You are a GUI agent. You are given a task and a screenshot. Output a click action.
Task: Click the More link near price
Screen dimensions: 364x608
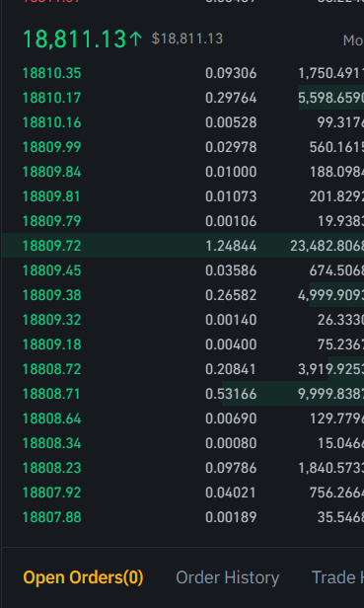[x=353, y=40]
